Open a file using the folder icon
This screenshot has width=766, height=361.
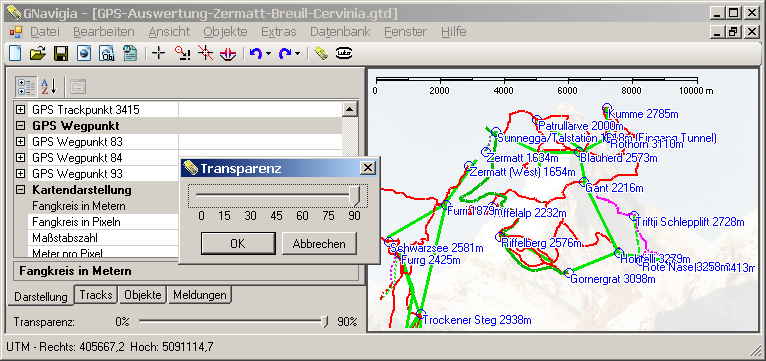[38, 53]
